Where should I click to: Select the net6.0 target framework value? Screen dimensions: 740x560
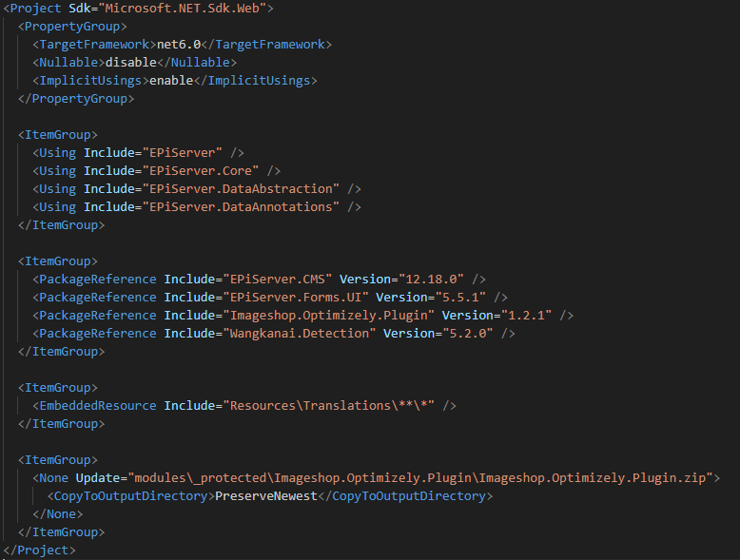(x=179, y=45)
